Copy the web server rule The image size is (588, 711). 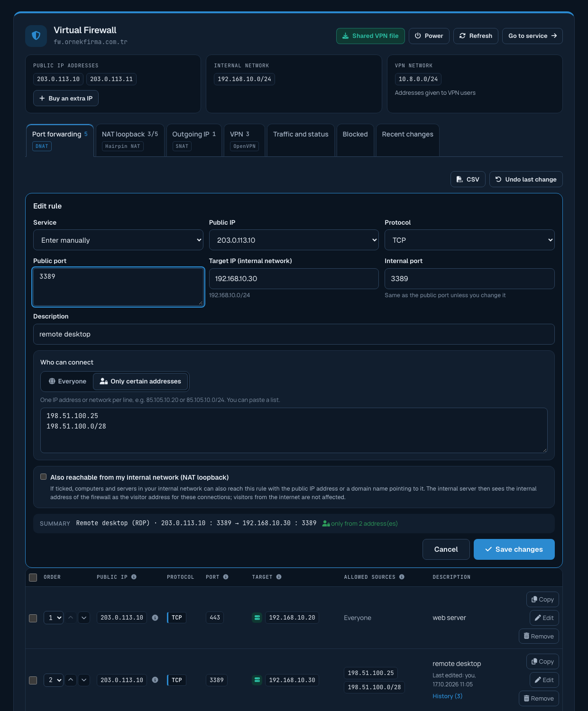(542, 599)
